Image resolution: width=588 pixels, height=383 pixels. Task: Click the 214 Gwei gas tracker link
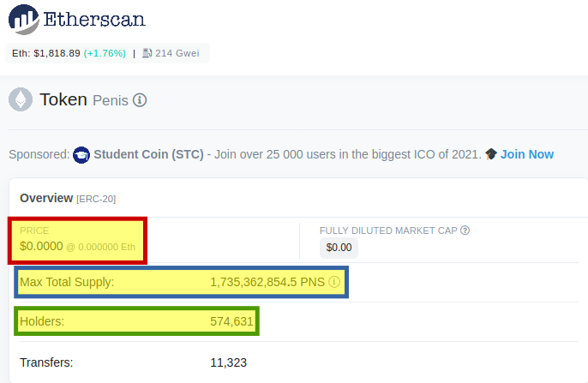click(x=177, y=53)
